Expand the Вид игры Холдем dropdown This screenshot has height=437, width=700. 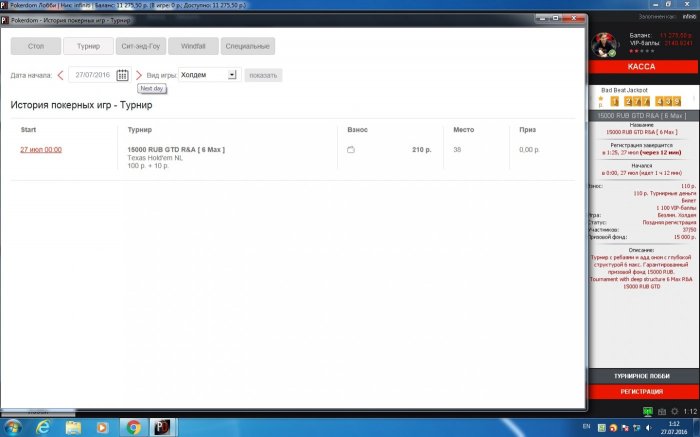232,75
